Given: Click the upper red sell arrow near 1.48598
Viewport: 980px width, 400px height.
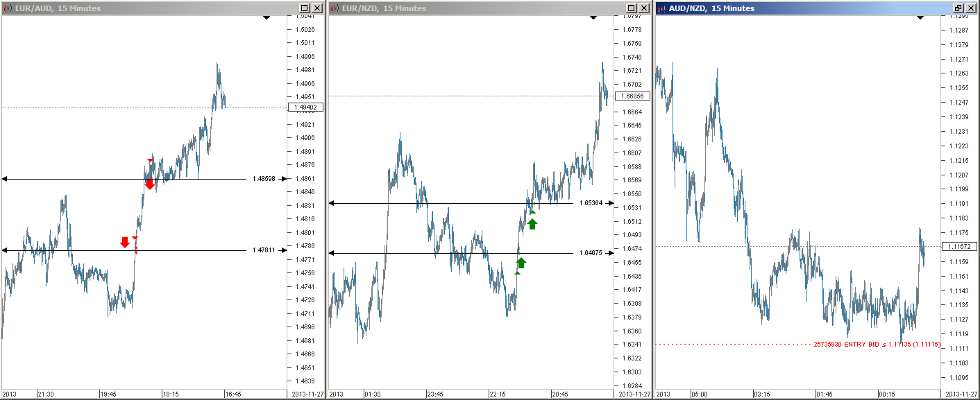Looking at the screenshot, I should (149, 184).
